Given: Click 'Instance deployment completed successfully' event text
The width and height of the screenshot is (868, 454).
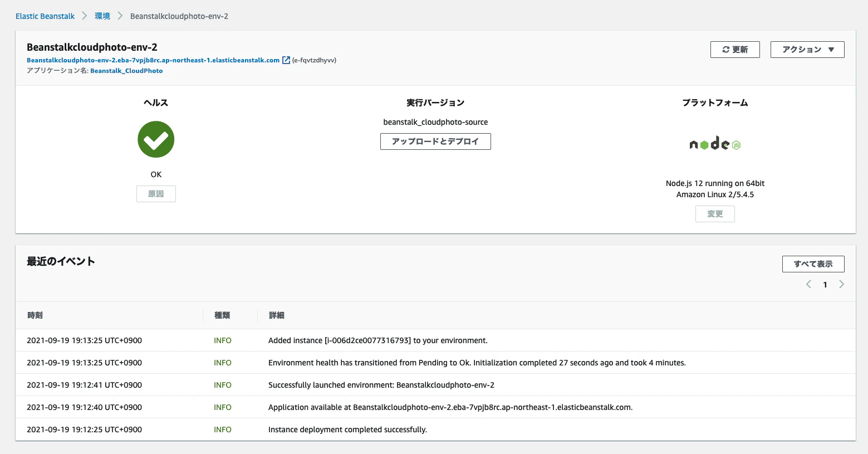Looking at the screenshot, I should 347,429.
